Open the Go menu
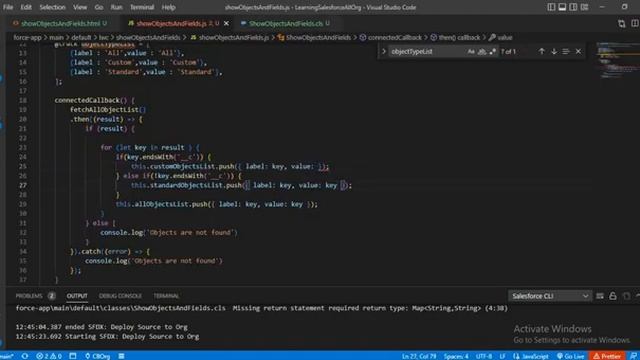This screenshot has height=360, width=640. click(x=99, y=7)
